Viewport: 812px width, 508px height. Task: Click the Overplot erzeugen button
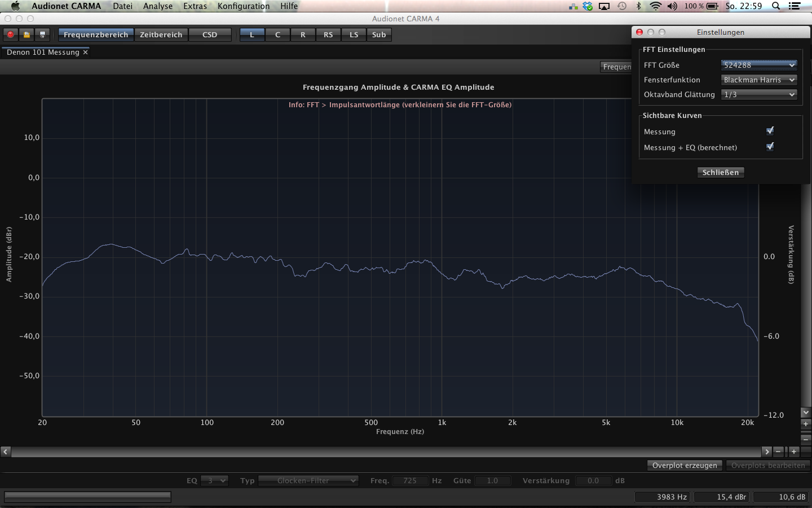(685, 465)
